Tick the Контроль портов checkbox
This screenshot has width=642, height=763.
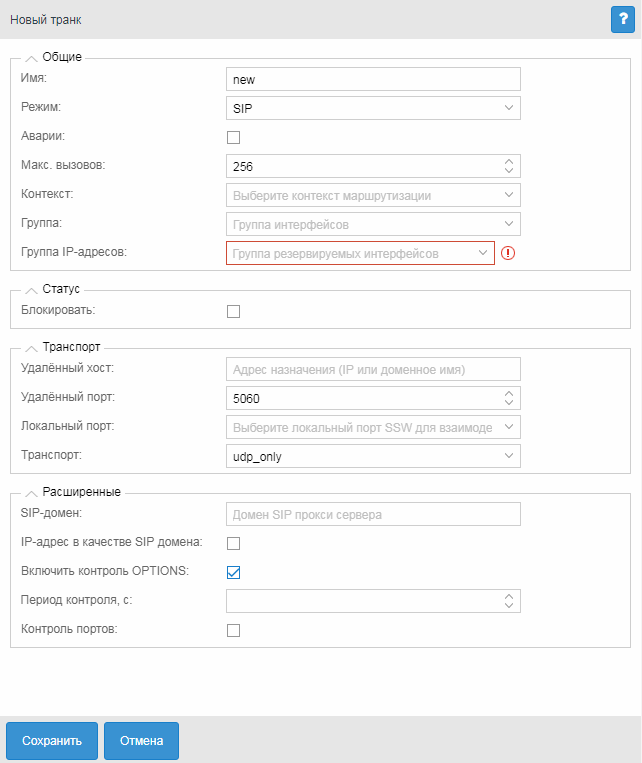[234, 631]
